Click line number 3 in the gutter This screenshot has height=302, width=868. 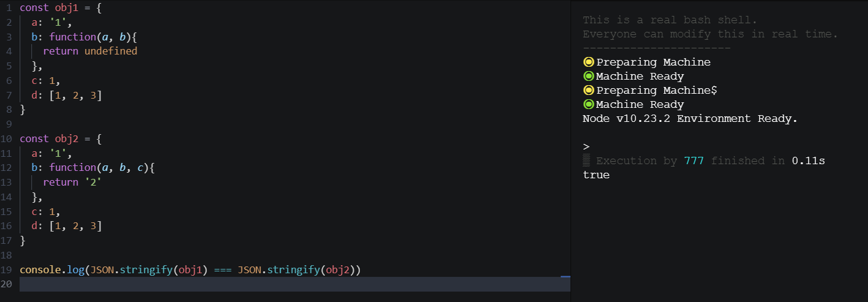tap(9, 37)
